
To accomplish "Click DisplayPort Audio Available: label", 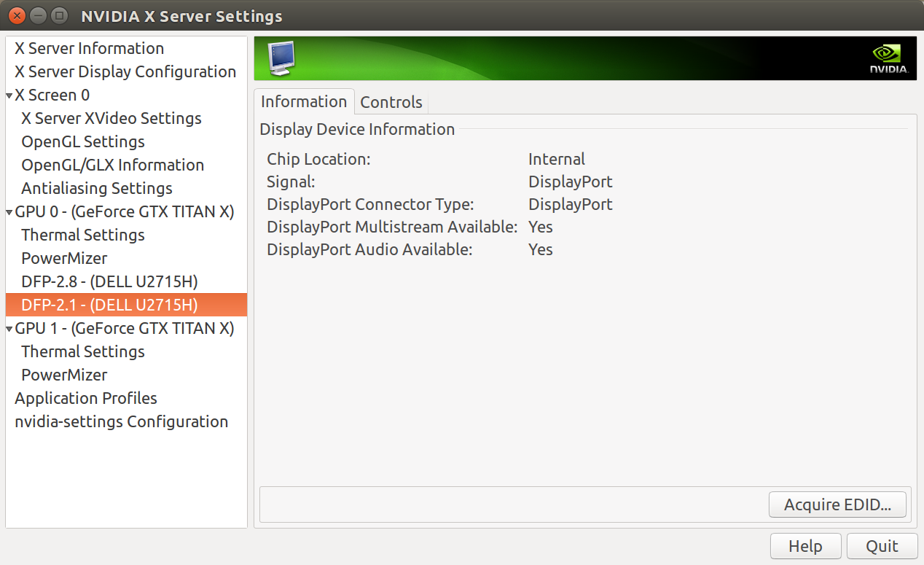I will tap(369, 249).
